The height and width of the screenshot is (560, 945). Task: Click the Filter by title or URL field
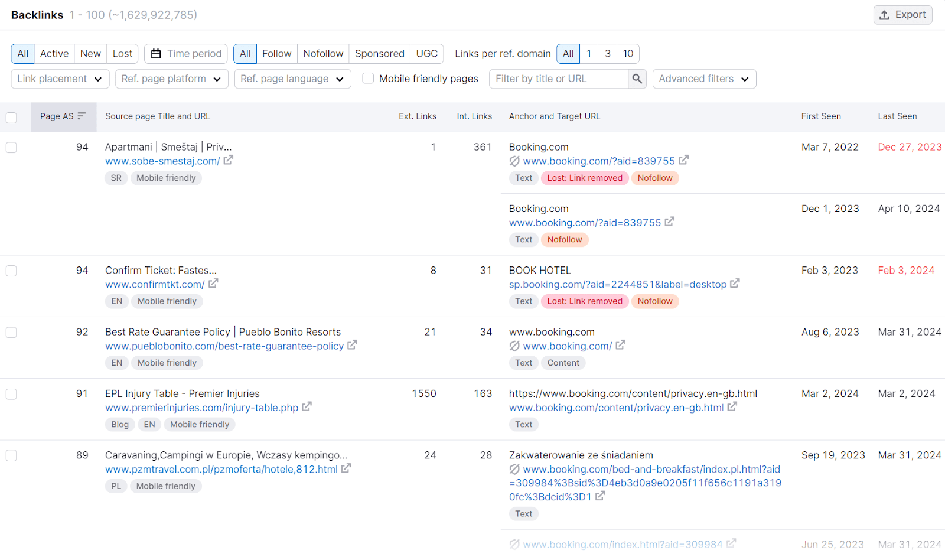point(559,79)
